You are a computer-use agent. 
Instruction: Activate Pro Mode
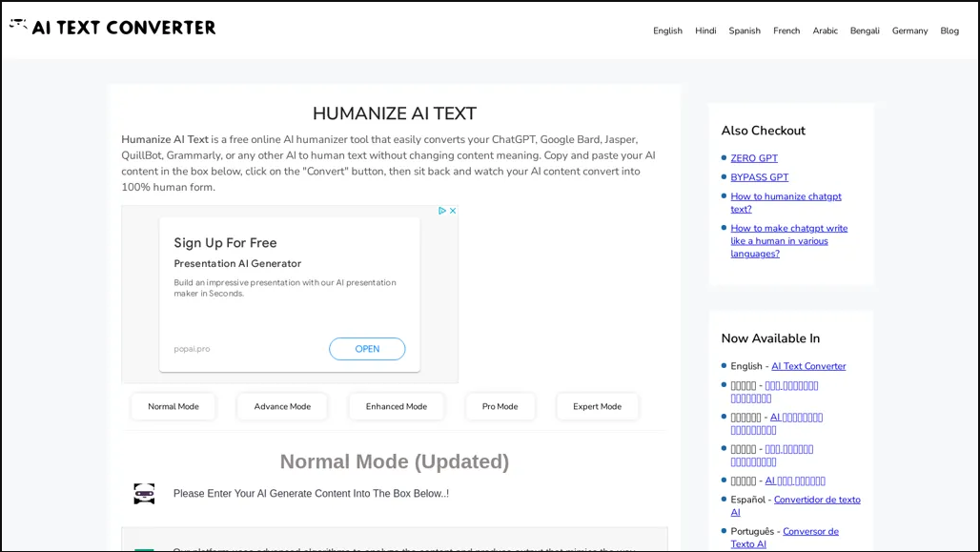click(500, 406)
